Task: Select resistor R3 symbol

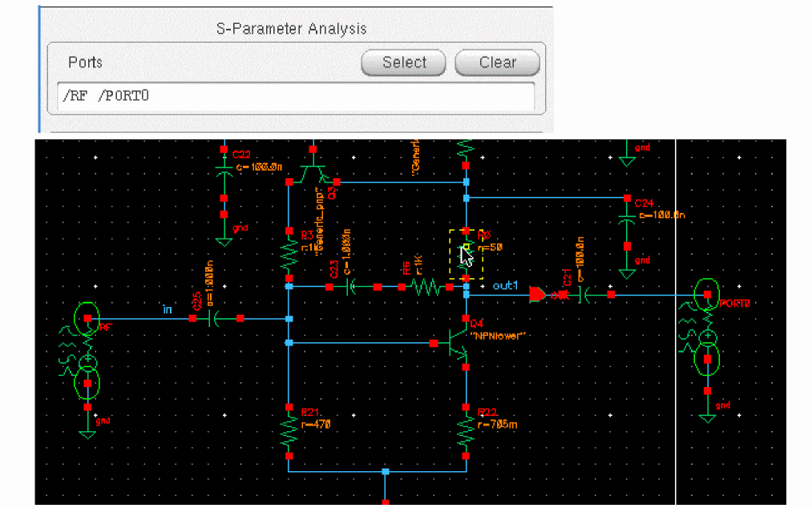Action: [289, 255]
